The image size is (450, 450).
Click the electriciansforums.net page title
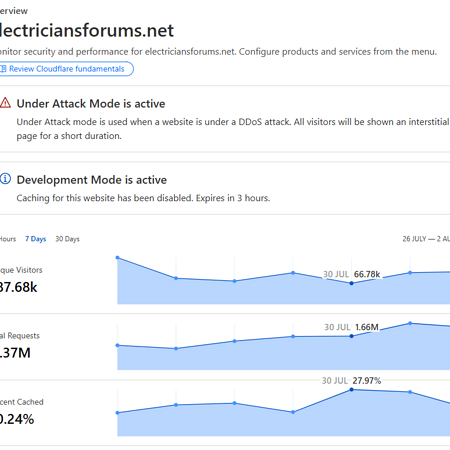point(87,30)
